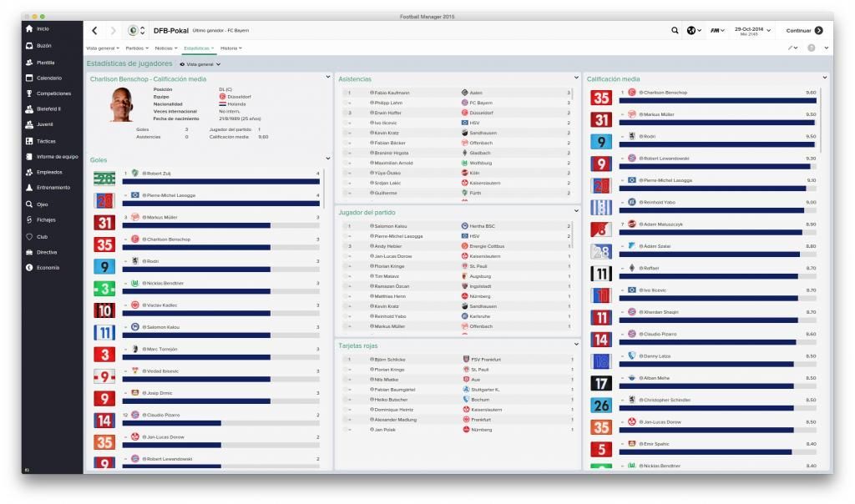The width and height of the screenshot is (855, 504).
Task: Open the Historia tab menu
Action: coord(231,48)
